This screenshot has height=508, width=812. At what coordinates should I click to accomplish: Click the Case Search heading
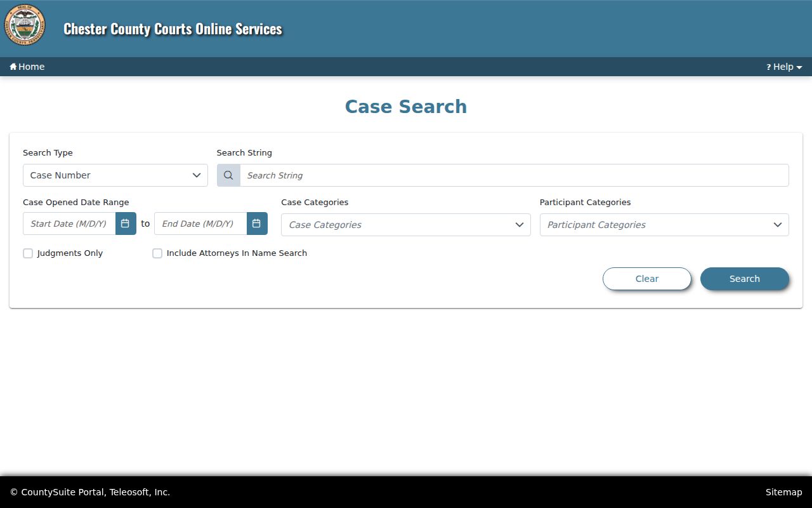pyautogui.click(x=406, y=107)
